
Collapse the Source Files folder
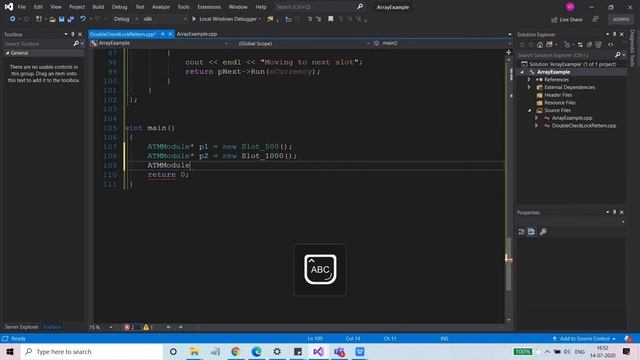pyautogui.click(x=529, y=110)
